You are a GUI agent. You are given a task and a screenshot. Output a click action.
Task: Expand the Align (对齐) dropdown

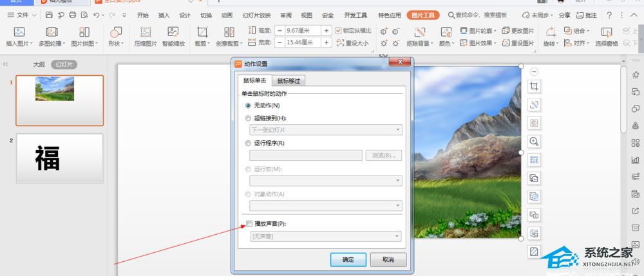589,43
